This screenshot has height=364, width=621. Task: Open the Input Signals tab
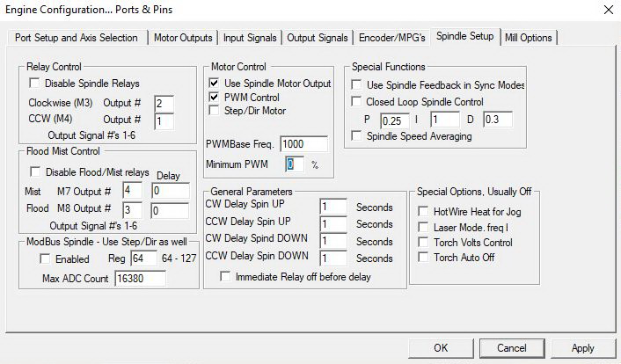(x=250, y=38)
